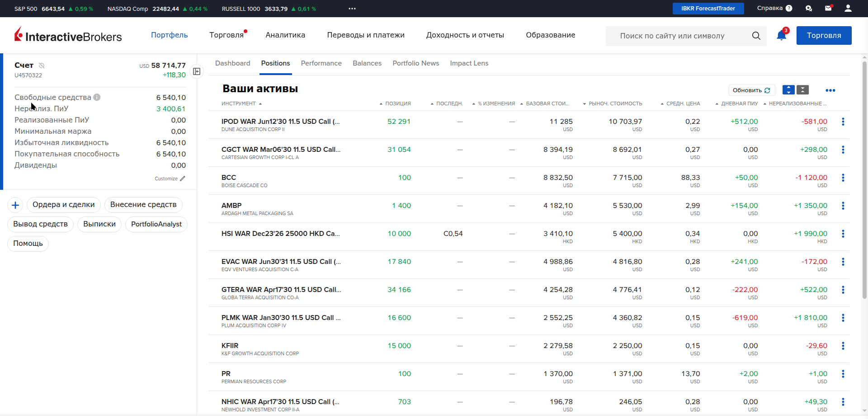Click Внесение средств button
The image size is (868, 419).
[x=143, y=205]
